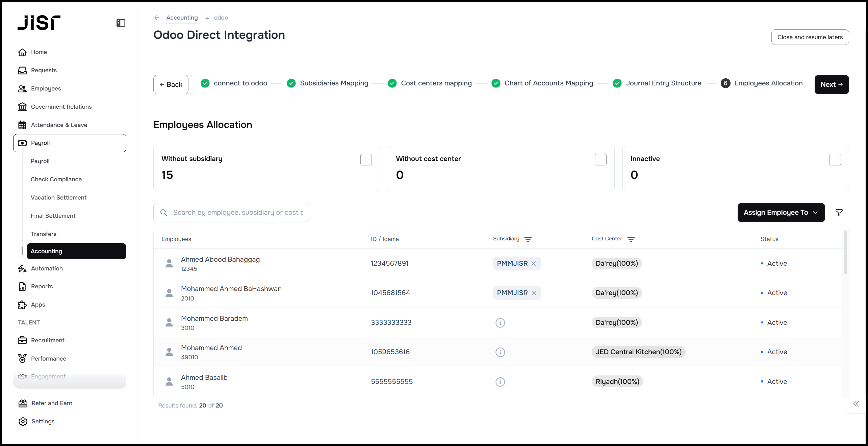Screen dimensions: 868x446
Task: Remove the PMMJISR tag from Ahmed Abood Bahaggag
Action: [534, 264]
